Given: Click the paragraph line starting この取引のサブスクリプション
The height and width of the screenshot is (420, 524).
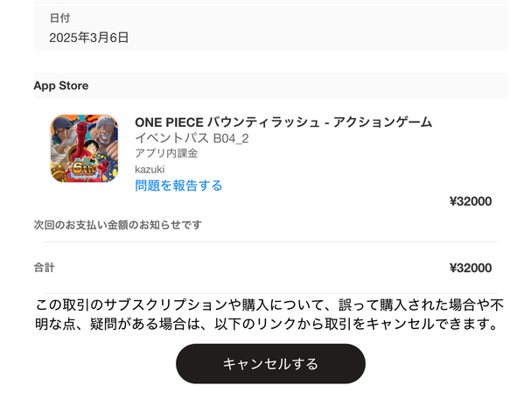Looking at the screenshot, I should point(269,305).
